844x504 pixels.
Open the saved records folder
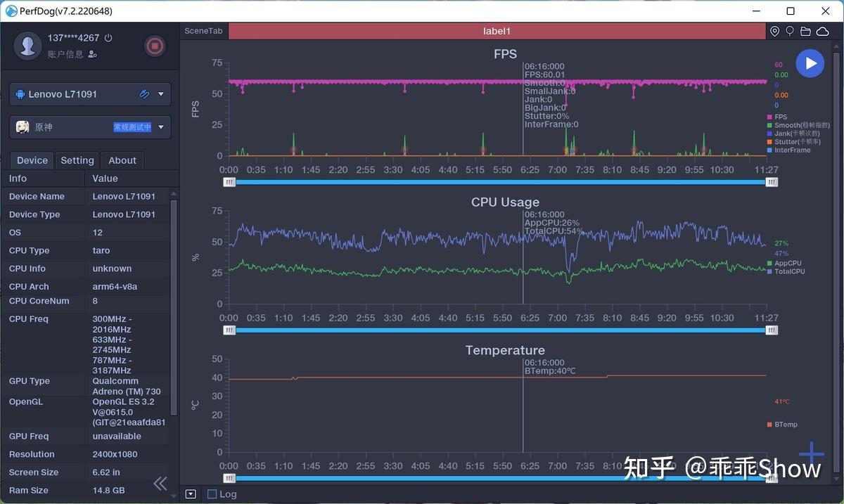point(805,32)
